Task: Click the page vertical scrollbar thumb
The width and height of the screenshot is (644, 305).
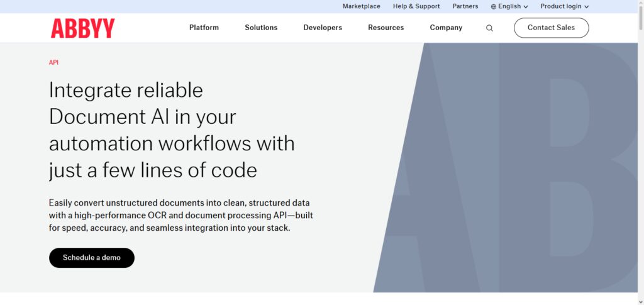Action: point(641,18)
